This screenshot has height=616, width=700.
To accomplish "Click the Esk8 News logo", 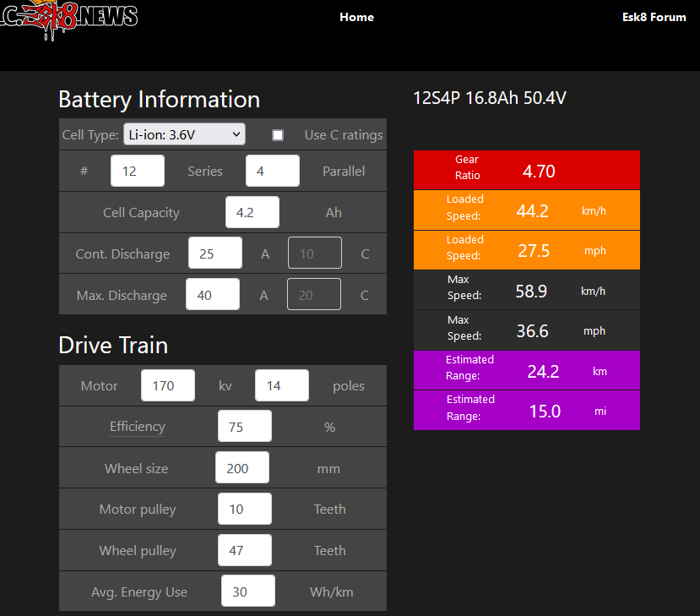I will [x=68, y=19].
